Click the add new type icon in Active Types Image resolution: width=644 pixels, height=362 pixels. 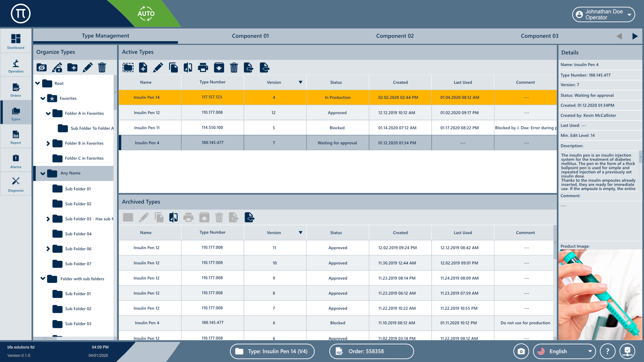click(x=143, y=68)
